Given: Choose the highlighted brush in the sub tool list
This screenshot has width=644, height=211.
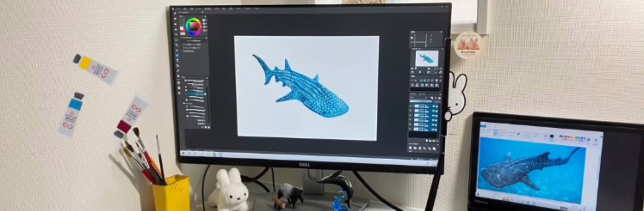Looking at the screenshot, I should click(196, 94).
